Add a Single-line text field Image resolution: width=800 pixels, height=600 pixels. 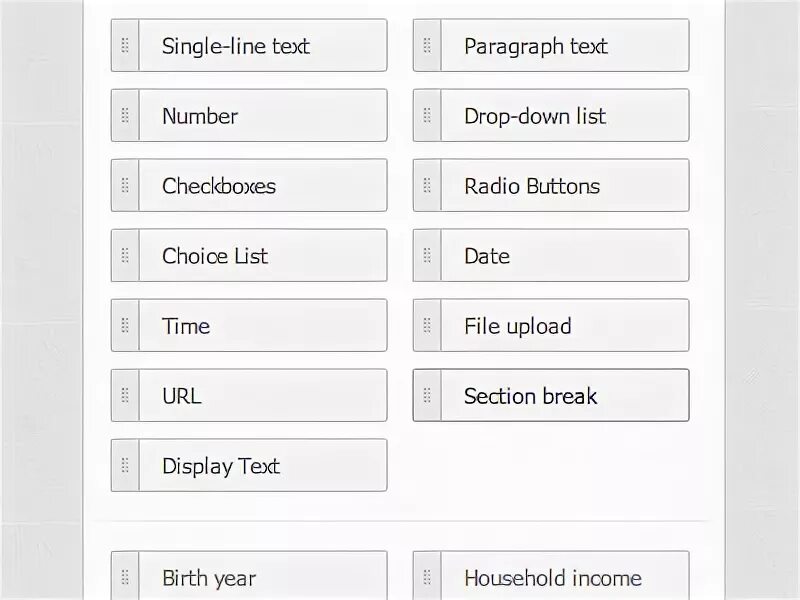261,46
